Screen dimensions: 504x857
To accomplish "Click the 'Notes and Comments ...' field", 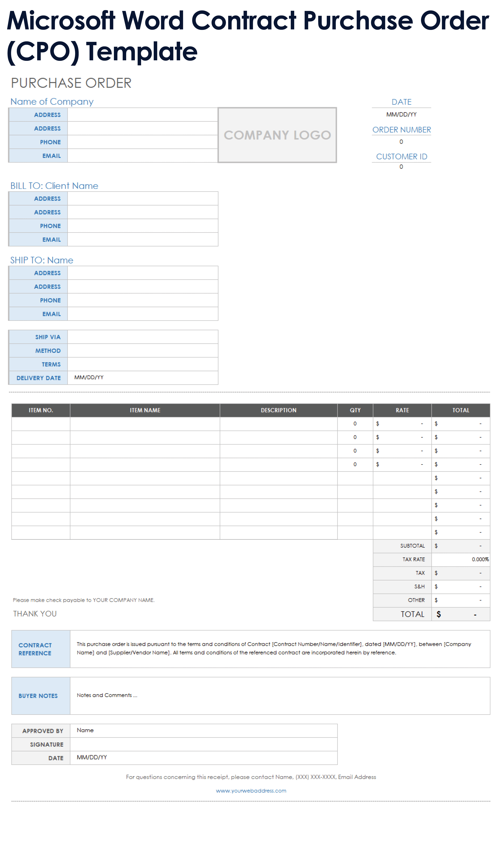I will tap(280, 696).
